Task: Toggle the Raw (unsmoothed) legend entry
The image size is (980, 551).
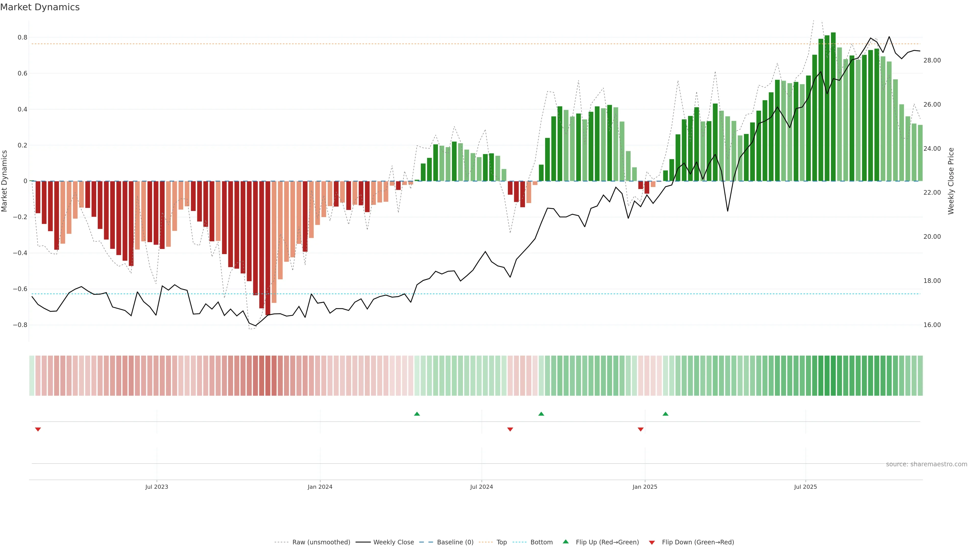Action: 321,542
